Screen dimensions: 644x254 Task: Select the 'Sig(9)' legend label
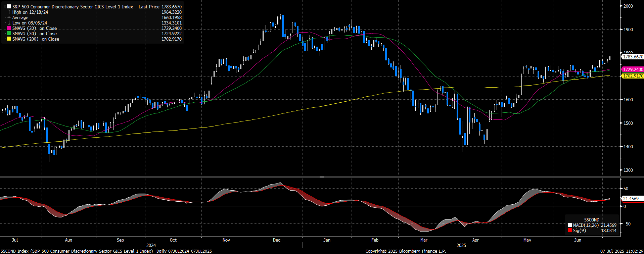pos(580,231)
